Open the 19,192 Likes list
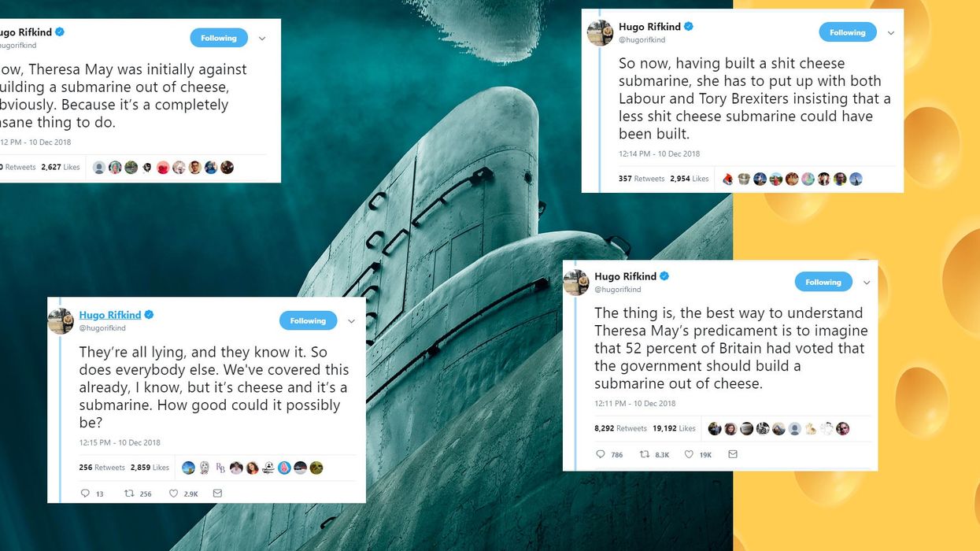The width and height of the screenshot is (980, 551). click(x=674, y=428)
